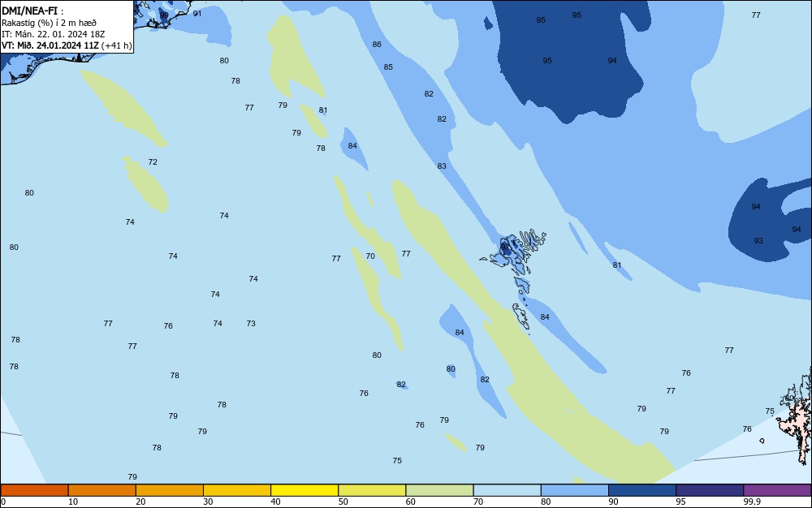
Task: Select the 90–95 dark blue legend swatch
Action: tap(642, 490)
